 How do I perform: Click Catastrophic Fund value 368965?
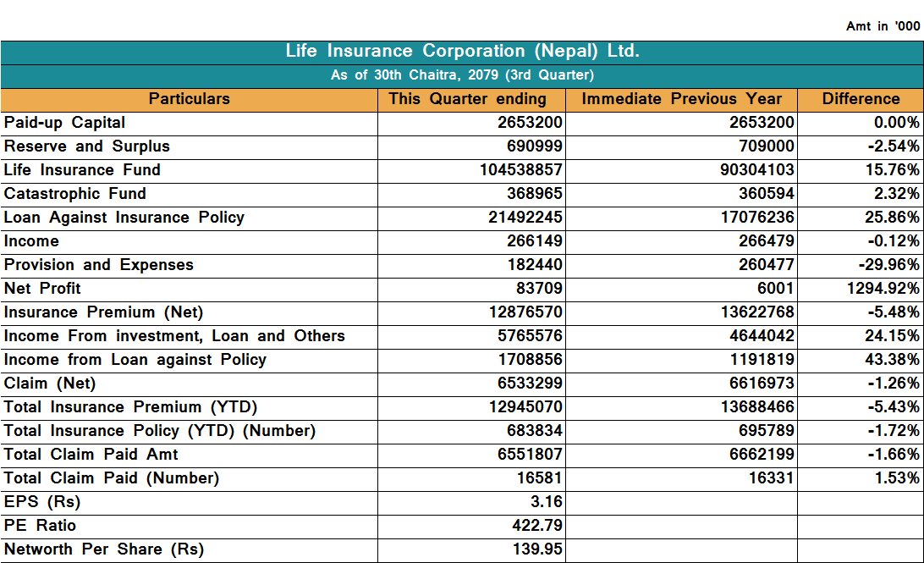click(535, 194)
